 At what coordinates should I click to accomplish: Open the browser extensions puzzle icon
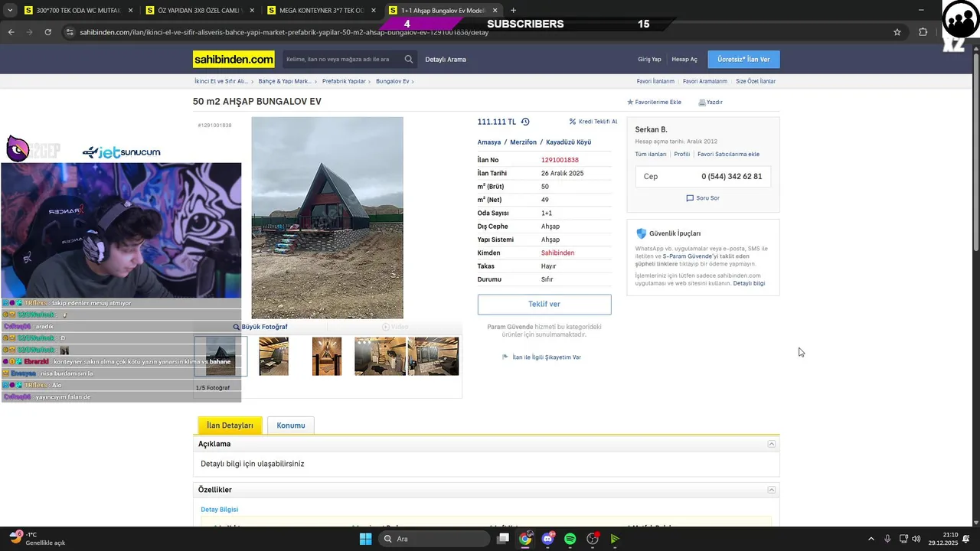coord(923,32)
